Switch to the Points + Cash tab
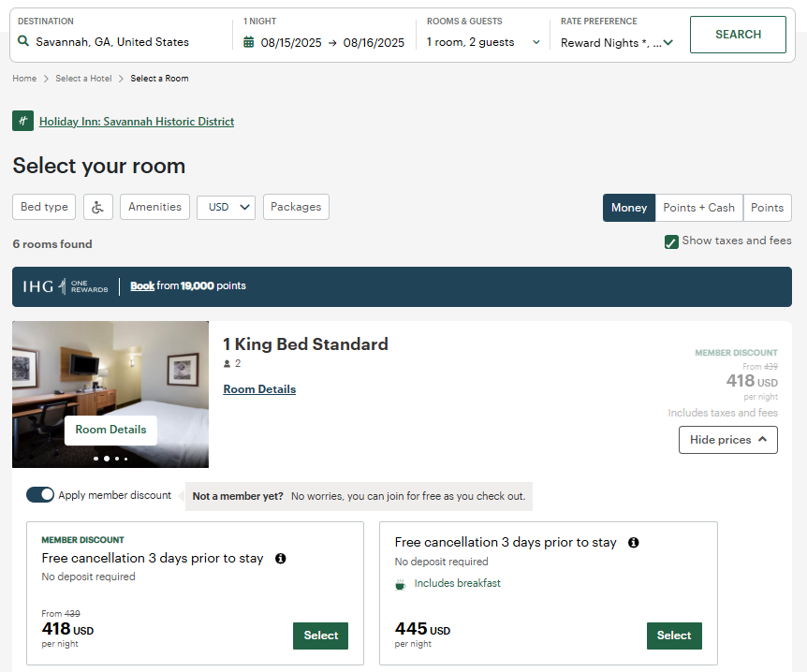 point(698,208)
